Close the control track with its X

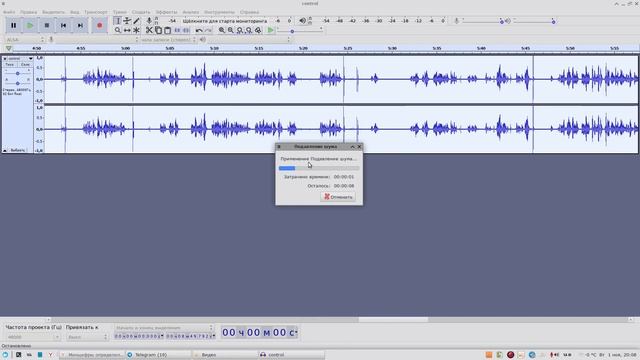5,58
